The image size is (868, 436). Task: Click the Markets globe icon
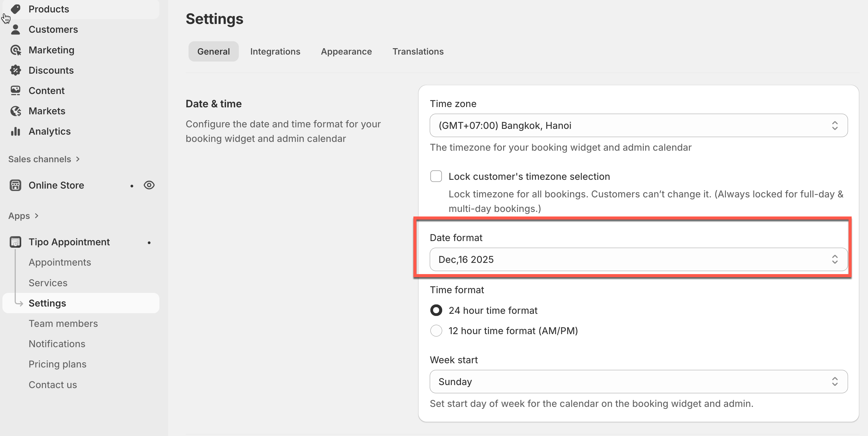tap(15, 111)
